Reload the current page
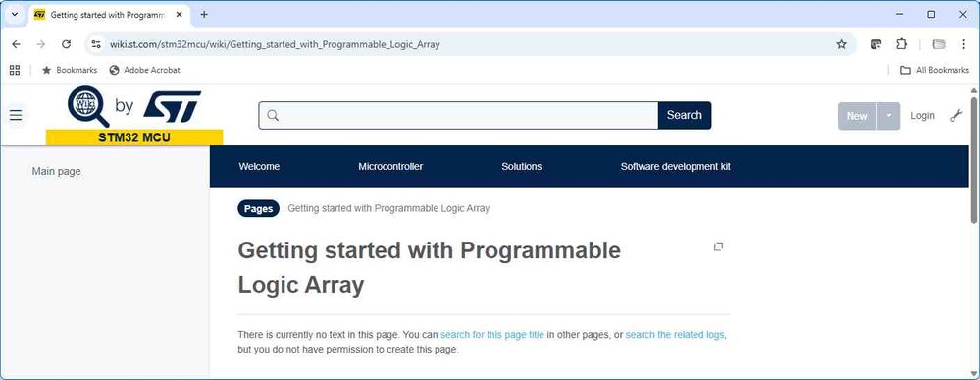Viewport: 980px width, 380px height. [67, 44]
